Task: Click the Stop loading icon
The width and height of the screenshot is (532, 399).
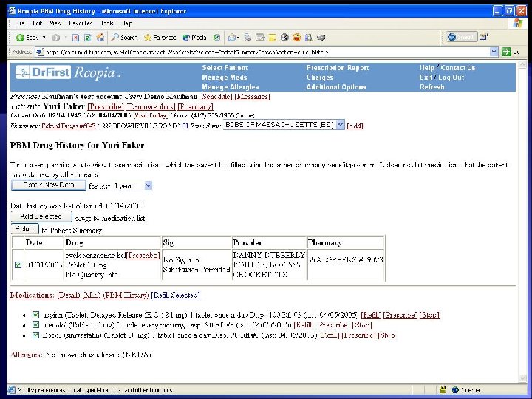Action: pyautogui.click(x=75, y=38)
